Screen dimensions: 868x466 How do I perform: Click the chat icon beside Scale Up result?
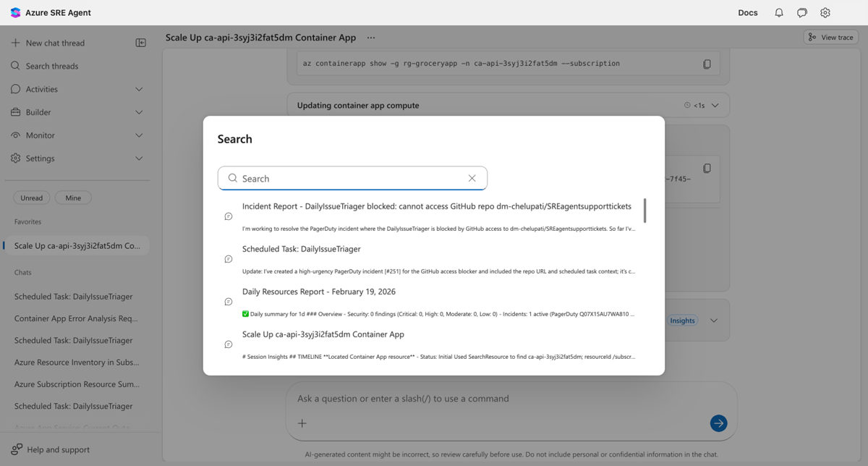click(229, 344)
